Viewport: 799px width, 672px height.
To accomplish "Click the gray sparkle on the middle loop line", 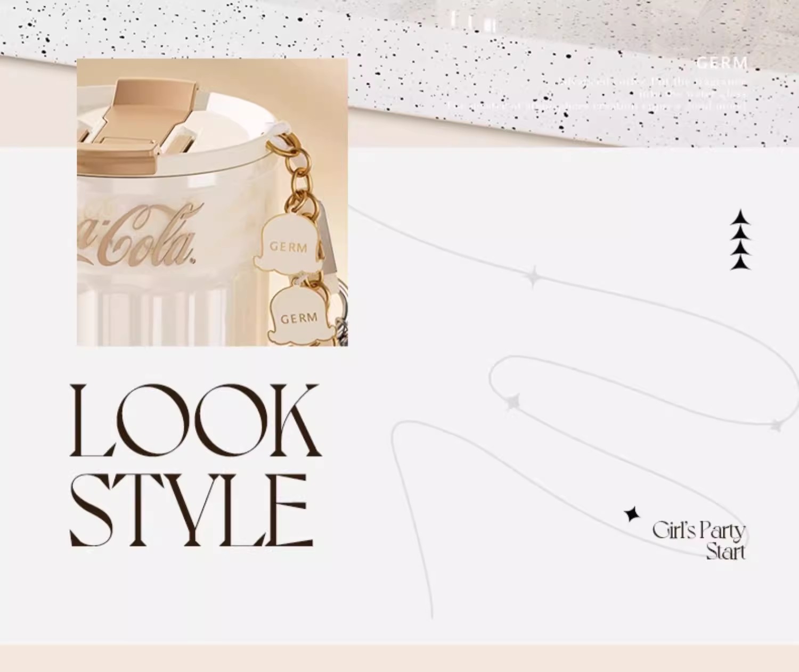I will pos(512,402).
